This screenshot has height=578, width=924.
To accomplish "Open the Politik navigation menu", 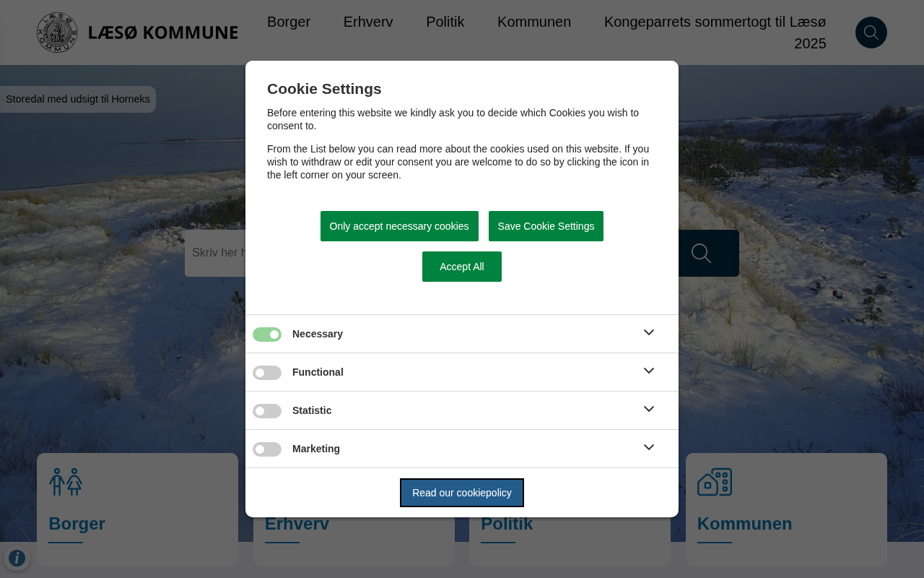I will (445, 22).
